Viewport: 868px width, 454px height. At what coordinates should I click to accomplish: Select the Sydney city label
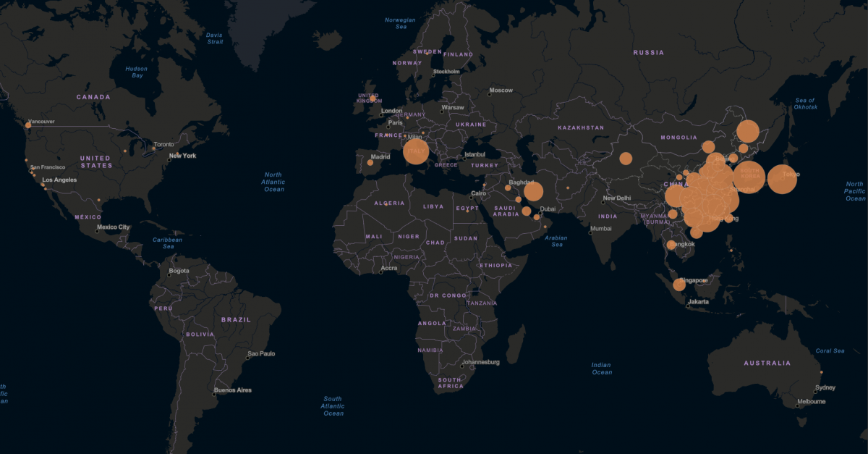(x=825, y=388)
